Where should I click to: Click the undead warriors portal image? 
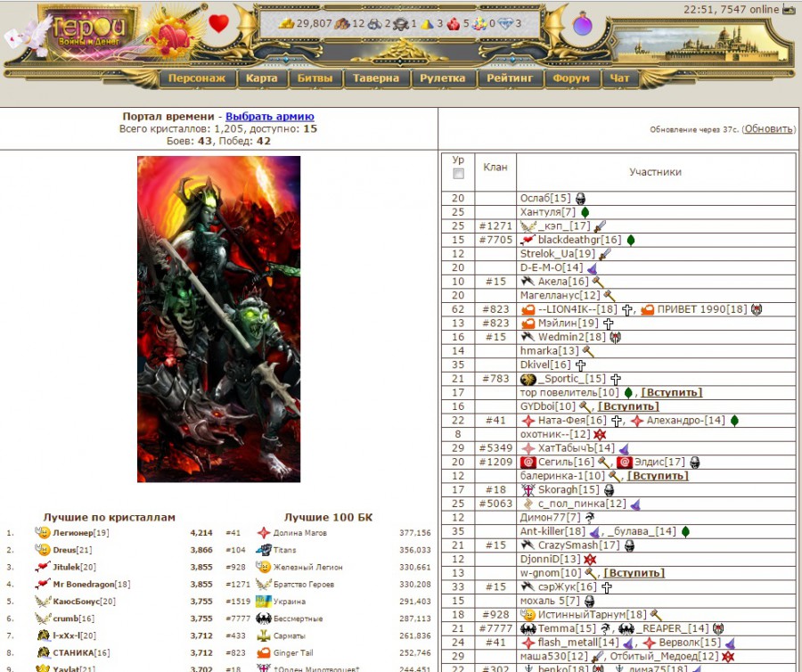click(x=218, y=319)
